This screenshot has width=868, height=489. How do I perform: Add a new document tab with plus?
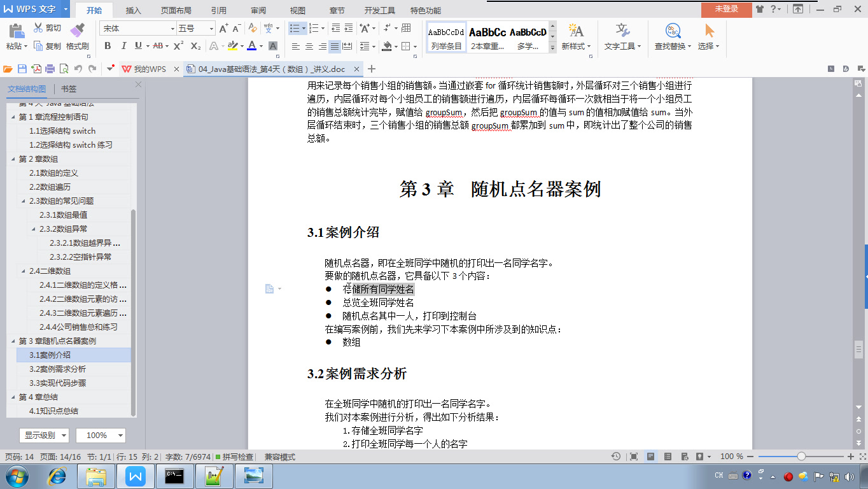click(x=372, y=69)
